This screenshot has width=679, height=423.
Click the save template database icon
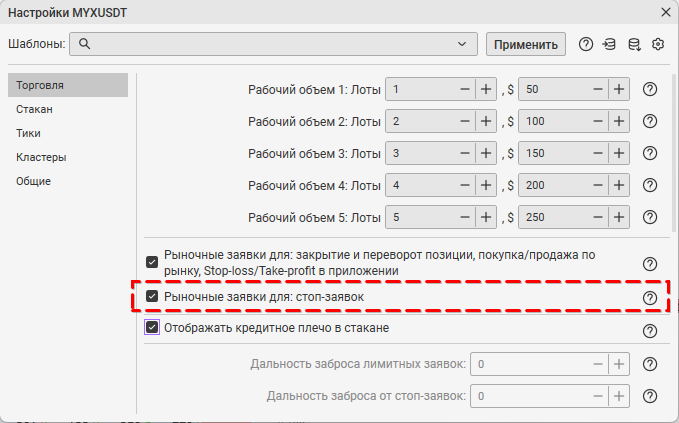click(634, 44)
